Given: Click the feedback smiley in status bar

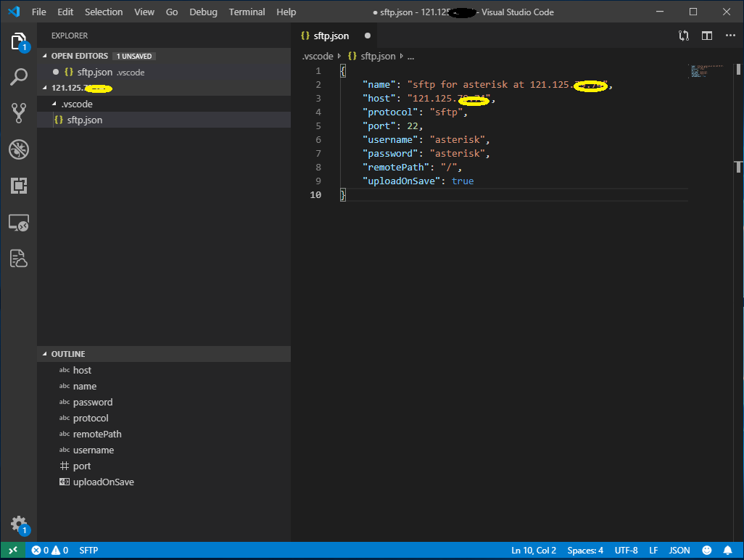Looking at the screenshot, I should [x=707, y=551].
